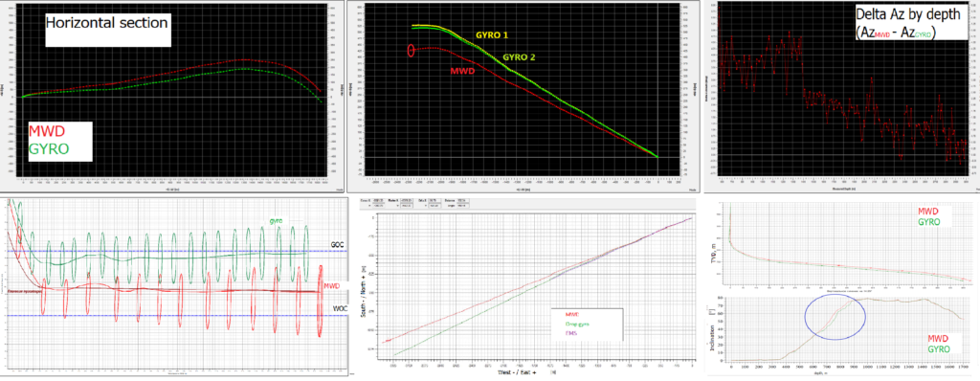Select the blue circle annotation on Inclination plot
Screen dimensions: 980x381
[x=835, y=317]
